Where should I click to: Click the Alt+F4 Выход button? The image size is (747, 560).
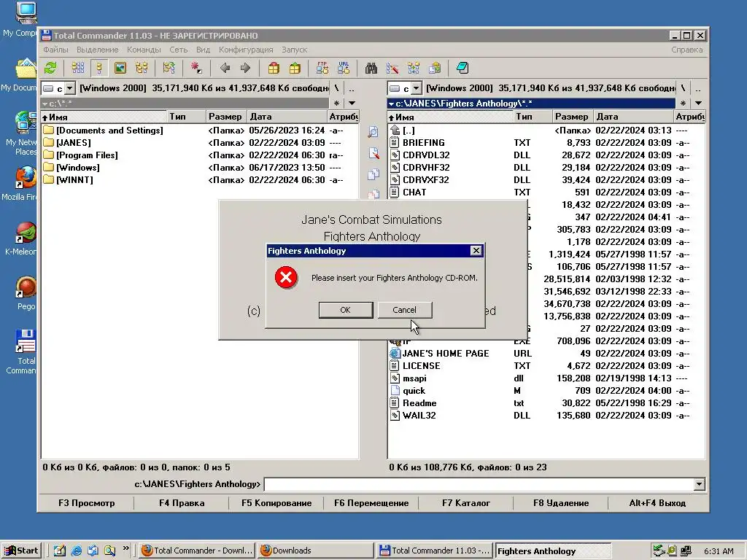click(657, 503)
